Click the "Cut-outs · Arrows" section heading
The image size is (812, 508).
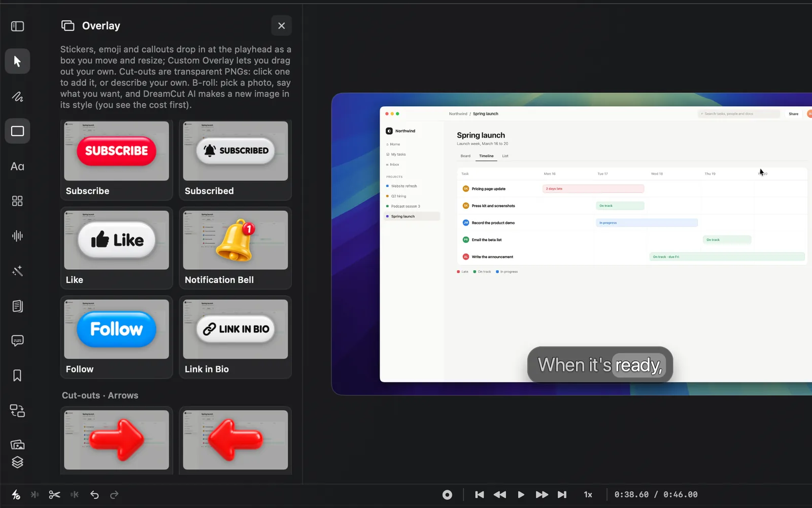coord(100,395)
